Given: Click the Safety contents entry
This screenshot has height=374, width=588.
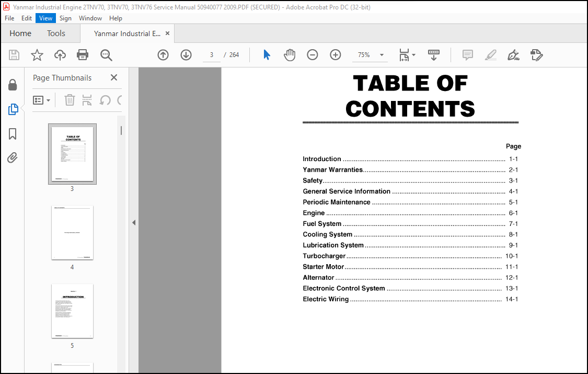Looking at the screenshot, I should [410, 180].
